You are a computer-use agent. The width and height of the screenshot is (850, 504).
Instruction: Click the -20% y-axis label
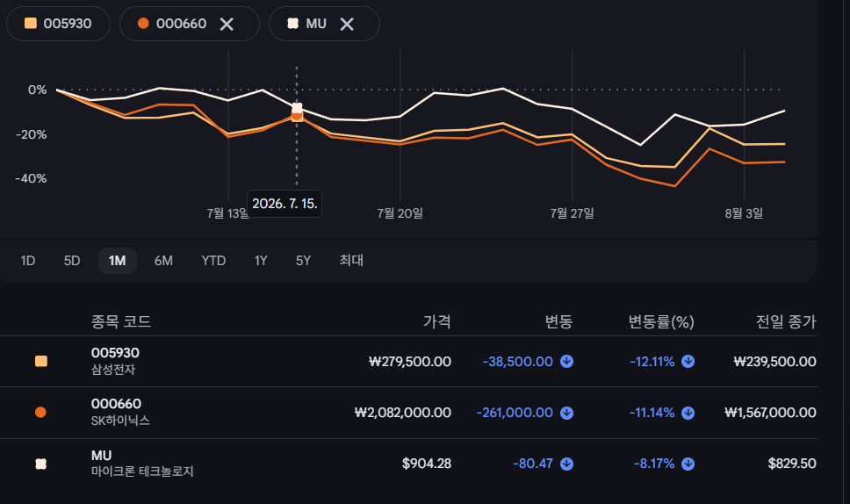tap(31, 134)
